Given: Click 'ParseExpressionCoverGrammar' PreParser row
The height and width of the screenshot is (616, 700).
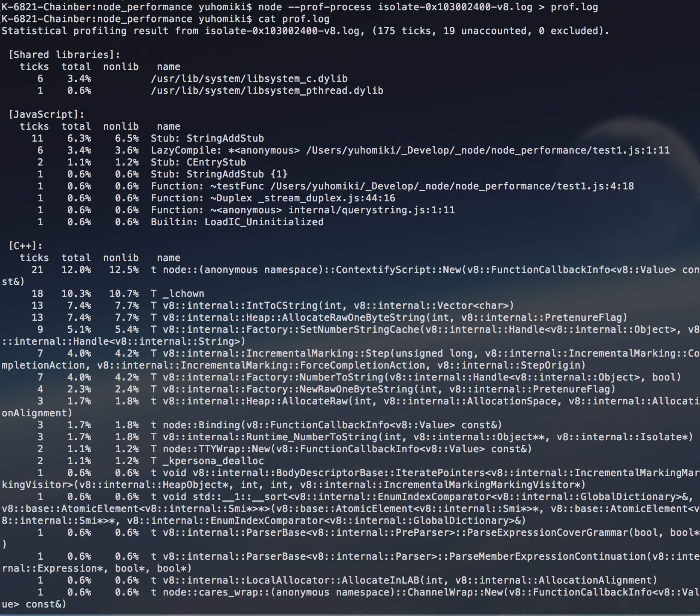Looking at the screenshot, I should click(350, 538).
